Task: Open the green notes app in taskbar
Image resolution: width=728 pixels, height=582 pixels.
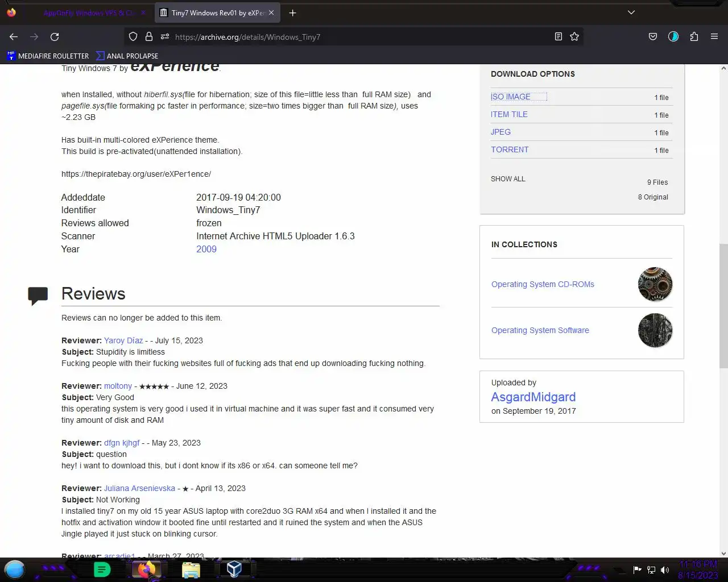Action: click(x=102, y=569)
